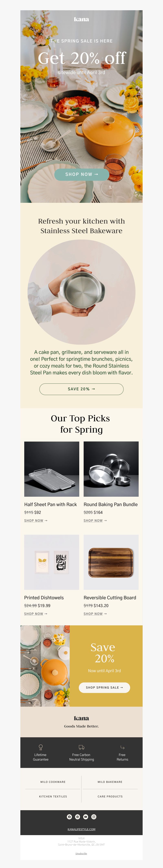Click the SAVE 20% outlined button
The image size is (163, 868).
point(81,389)
